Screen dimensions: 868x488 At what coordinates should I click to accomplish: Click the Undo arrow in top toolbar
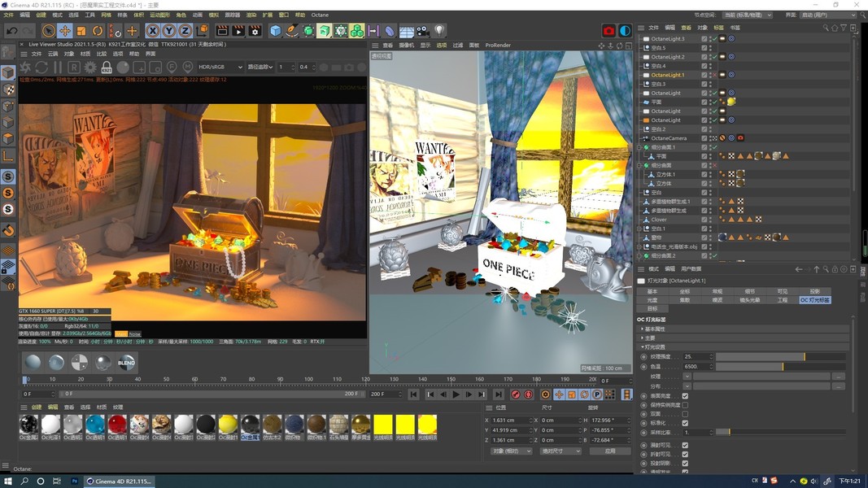(11, 31)
